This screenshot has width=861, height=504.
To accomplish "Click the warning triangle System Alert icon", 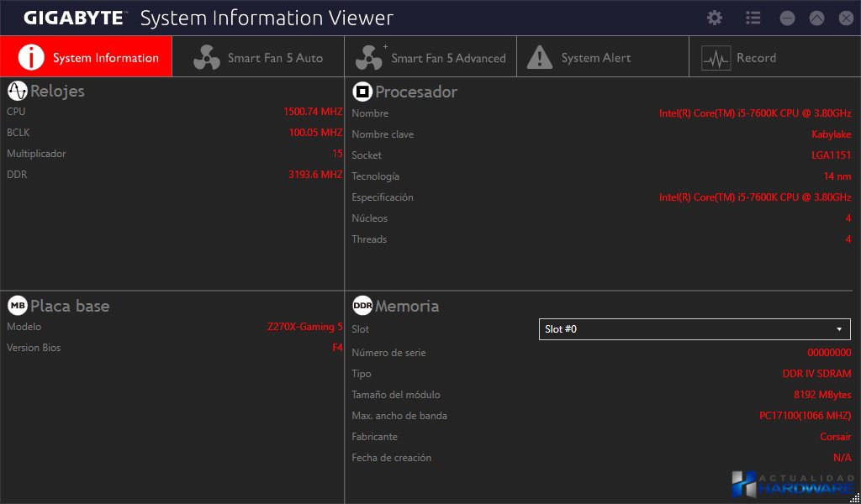I will 540,57.
